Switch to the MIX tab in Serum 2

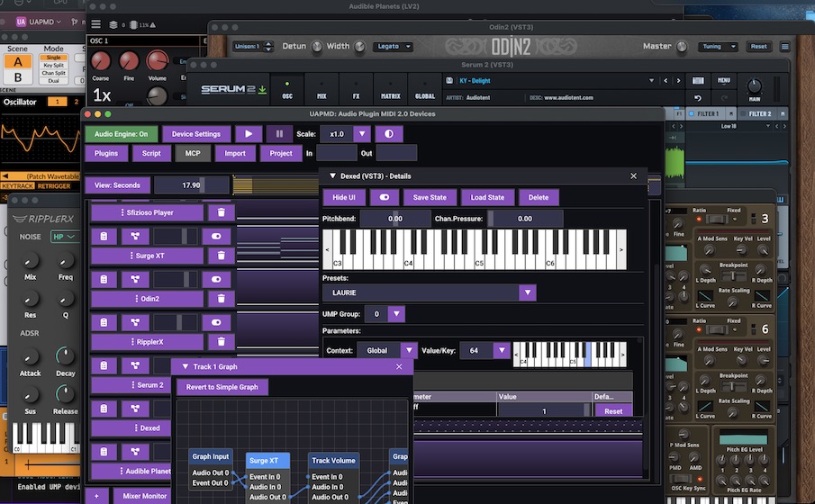click(321, 89)
